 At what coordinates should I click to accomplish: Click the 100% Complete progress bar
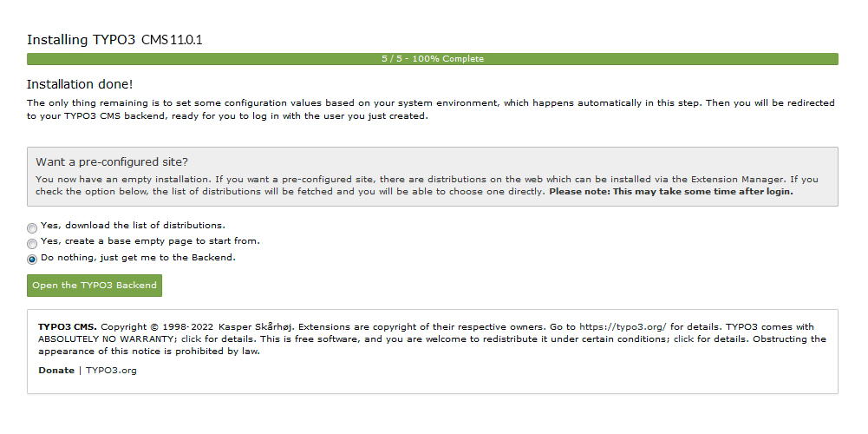click(433, 59)
